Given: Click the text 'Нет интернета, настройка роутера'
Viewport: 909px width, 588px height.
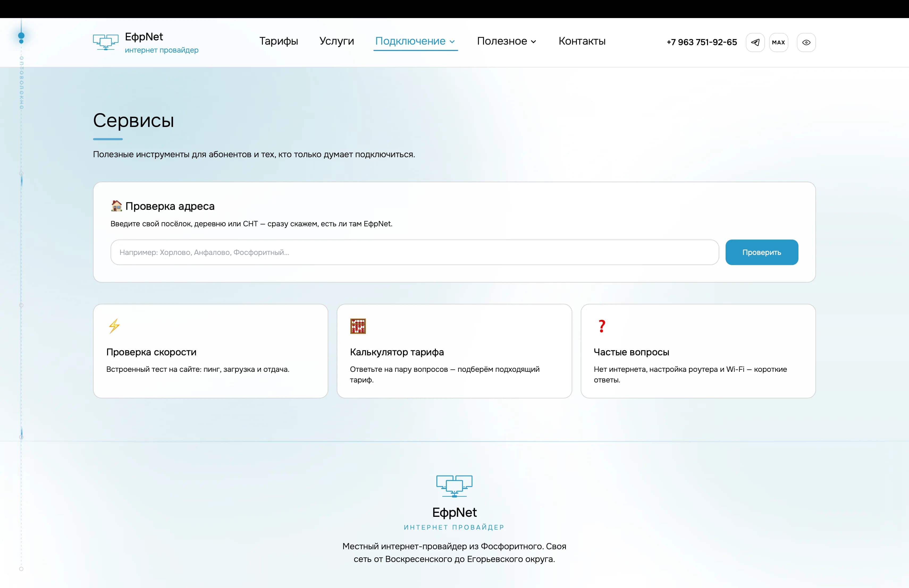Looking at the screenshot, I should click(x=655, y=369).
